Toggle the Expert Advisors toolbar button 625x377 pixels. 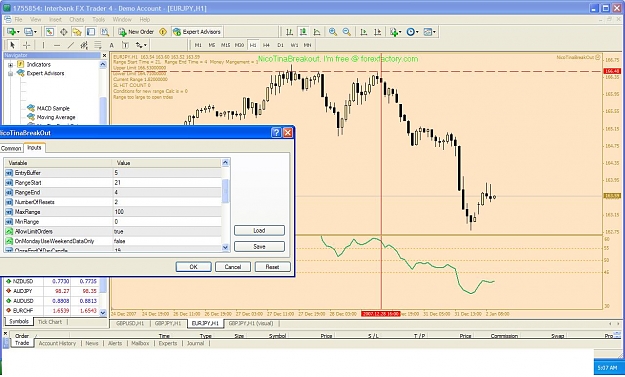point(198,32)
